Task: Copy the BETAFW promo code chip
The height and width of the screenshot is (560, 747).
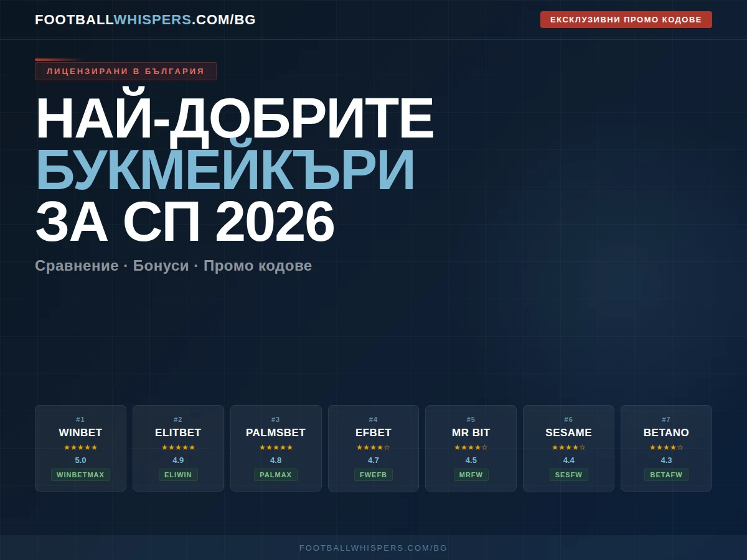Action: pos(666,475)
